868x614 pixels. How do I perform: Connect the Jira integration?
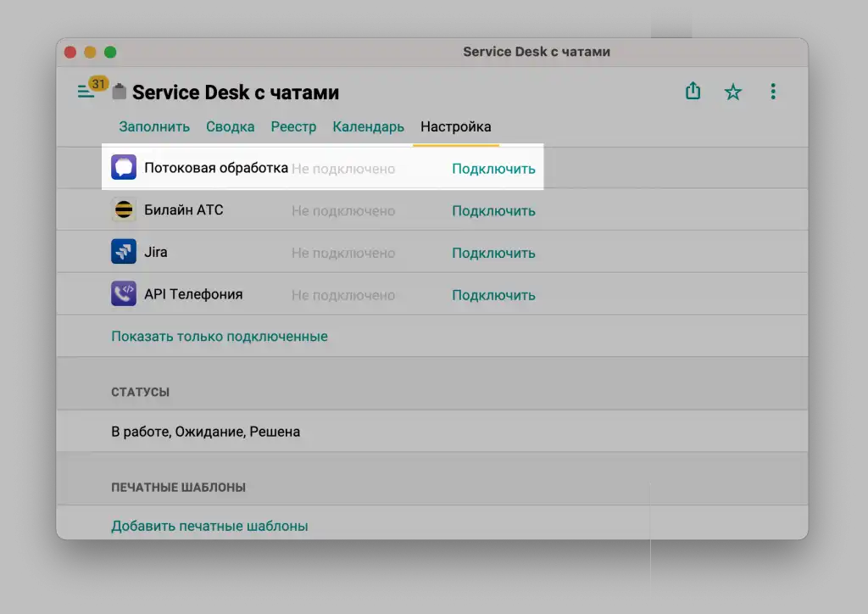click(x=494, y=253)
